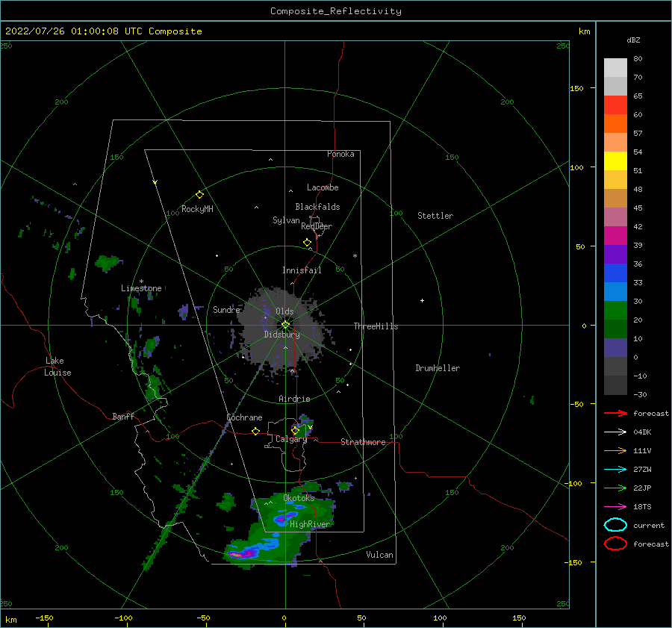
Task: Click the Didsbury city label
Action: click(x=282, y=335)
